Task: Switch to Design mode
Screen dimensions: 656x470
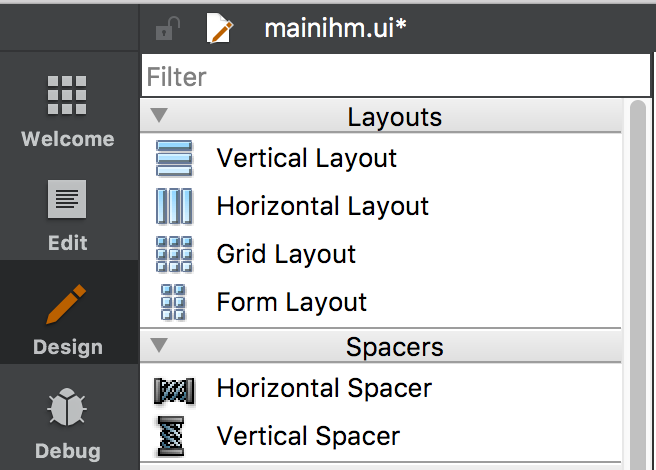Action: (x=67, y=312)
